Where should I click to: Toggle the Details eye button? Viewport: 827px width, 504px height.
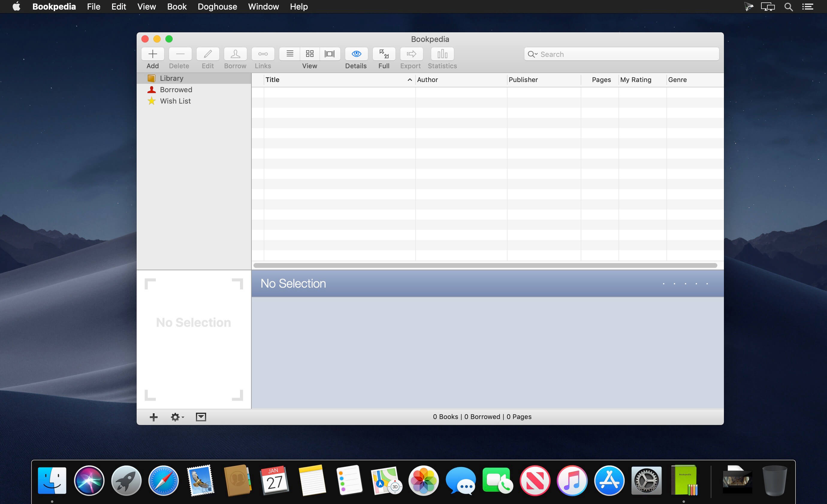(356, 54)
